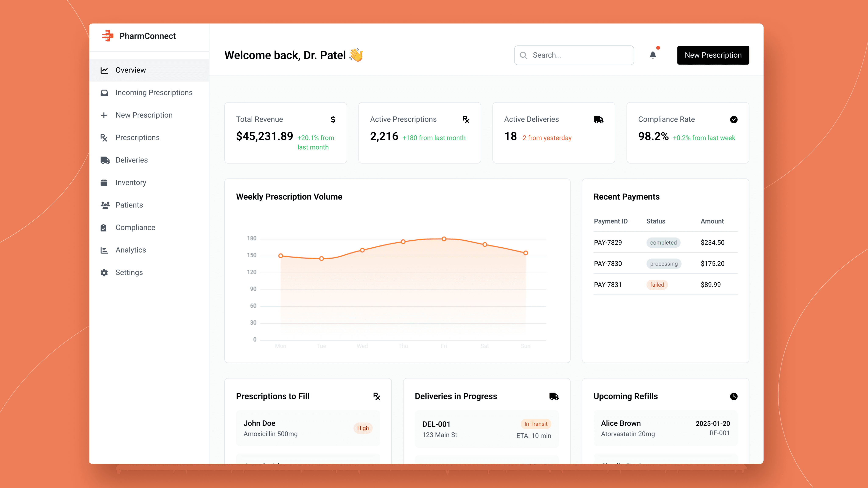Viewport: 868px width, 488px height.
Task: Click the checkmark icon on Compliance Rate card
Action: (734, 119)
